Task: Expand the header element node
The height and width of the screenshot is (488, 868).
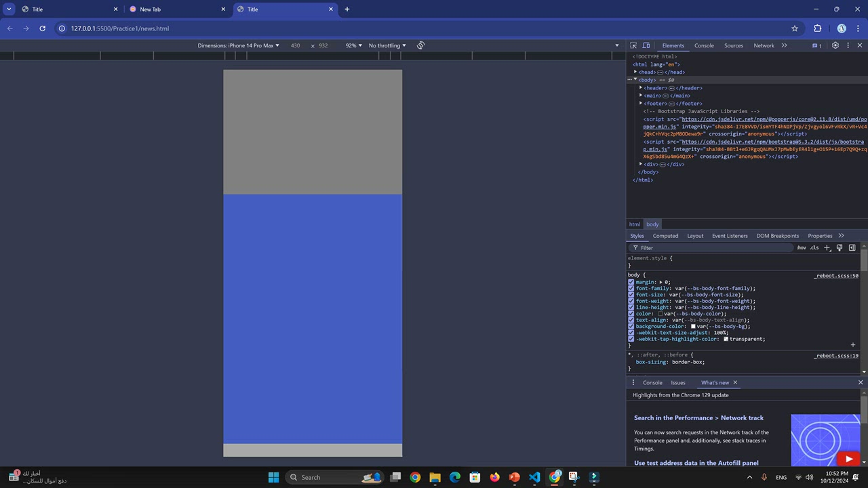Action: [641, 88]
